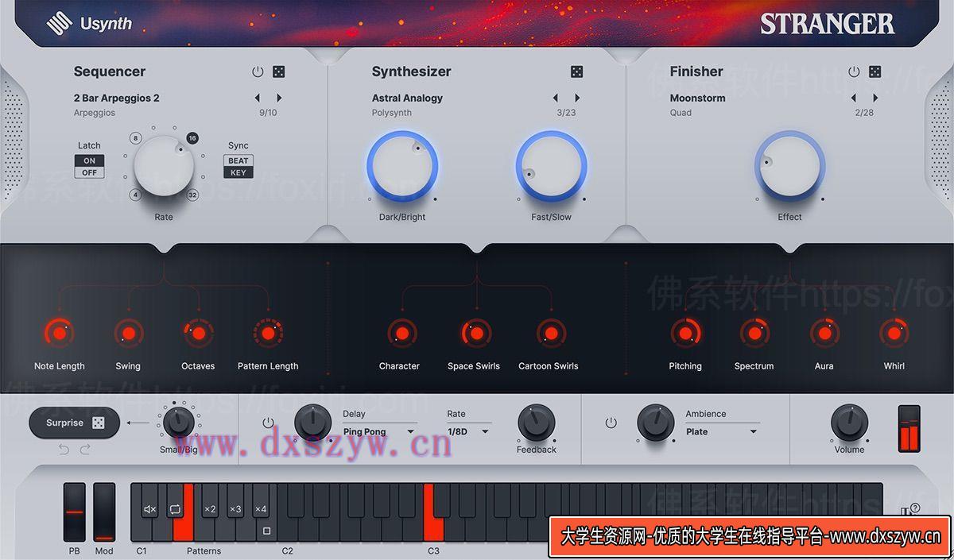The width and height of the screenshot is (954, 560).
Task: Click the Aura macro knob
Action: 824,333
